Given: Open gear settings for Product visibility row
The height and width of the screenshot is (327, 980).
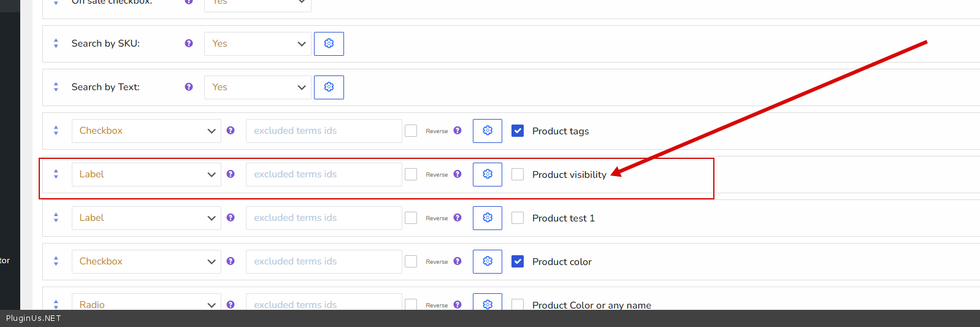Looking at the screenshot, I should point(488,174).
